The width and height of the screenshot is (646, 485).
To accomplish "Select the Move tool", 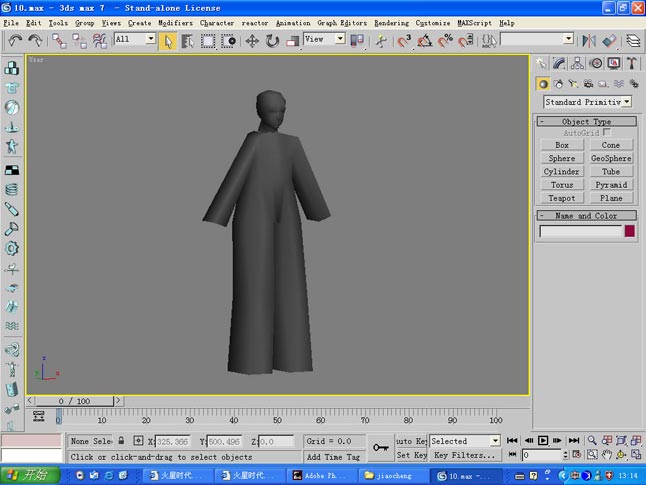I will (x=252, y=41).
